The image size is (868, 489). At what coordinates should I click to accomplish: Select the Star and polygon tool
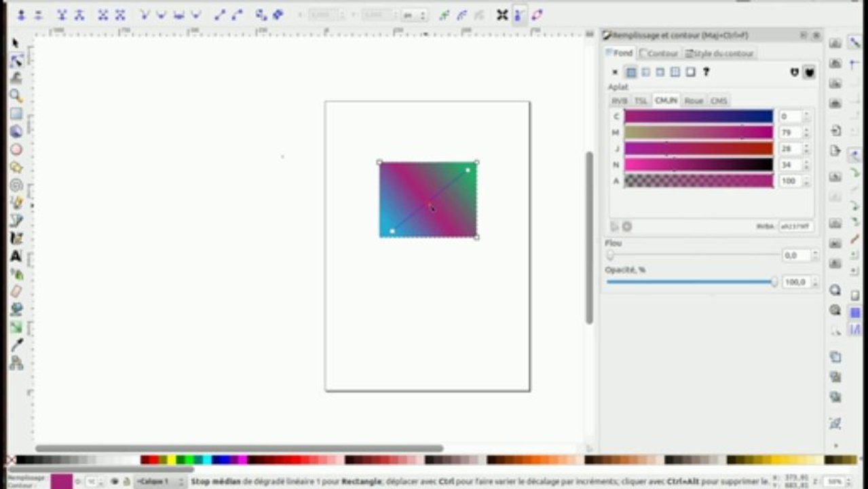(16, 167)
